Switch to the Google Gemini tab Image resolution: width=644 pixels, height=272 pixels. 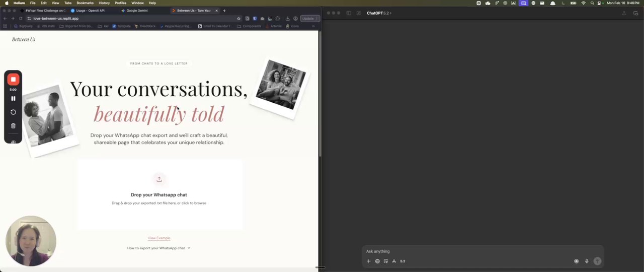click(137, 11)
